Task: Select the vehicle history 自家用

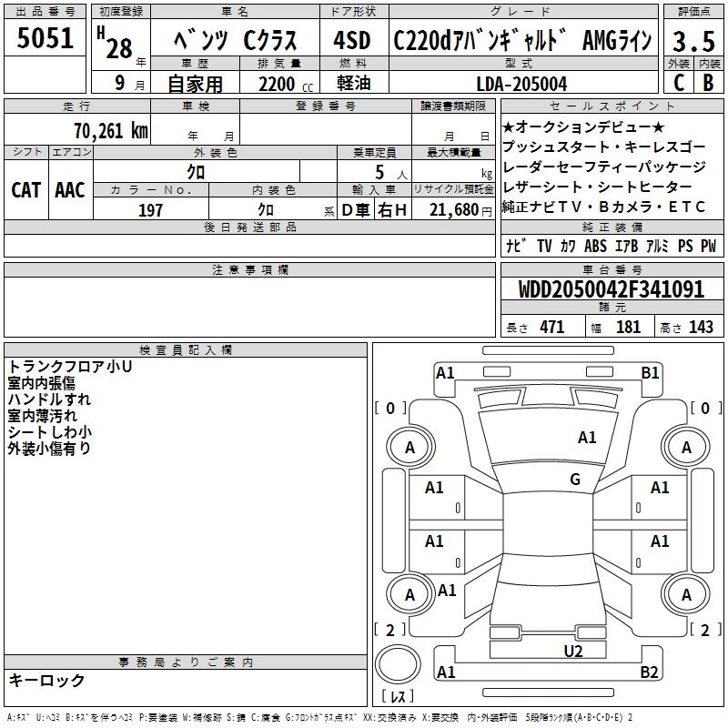Action: [195, 84]
